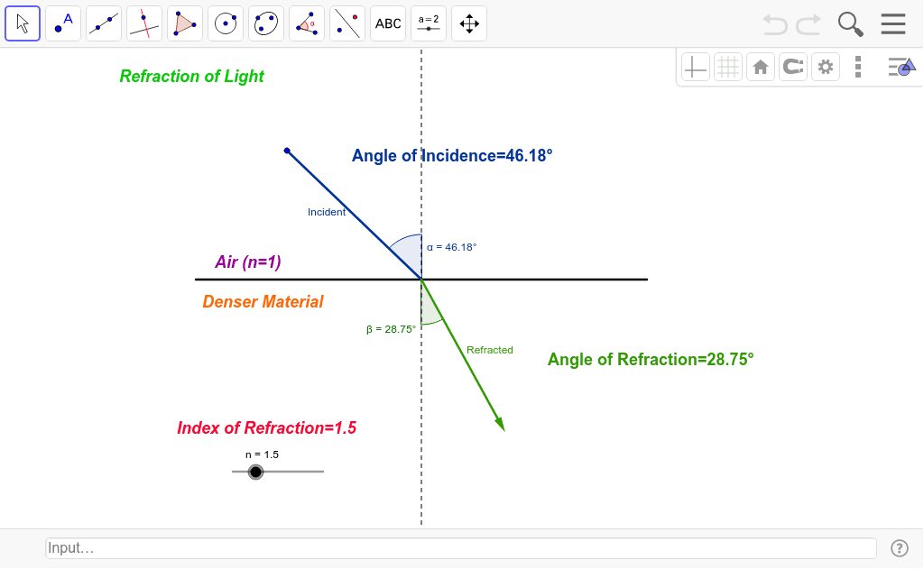
Task: Click the right end of the n slider track
Action: (x=323, y=472)
